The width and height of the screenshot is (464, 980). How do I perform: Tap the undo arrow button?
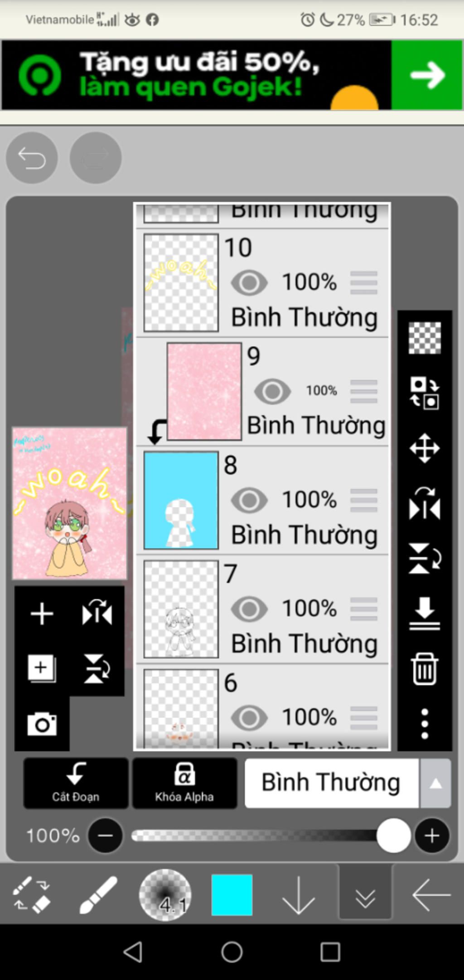coord(32,158)
